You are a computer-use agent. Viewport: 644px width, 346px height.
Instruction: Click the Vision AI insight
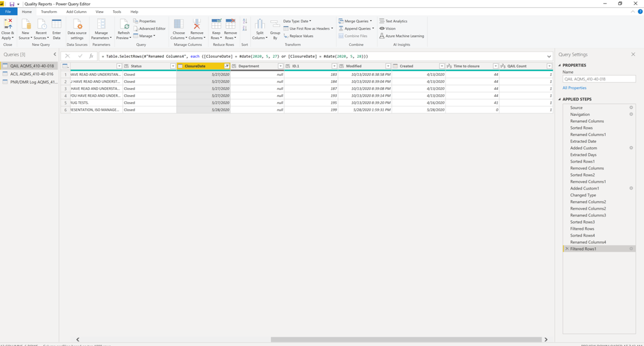tap(387, 29)
